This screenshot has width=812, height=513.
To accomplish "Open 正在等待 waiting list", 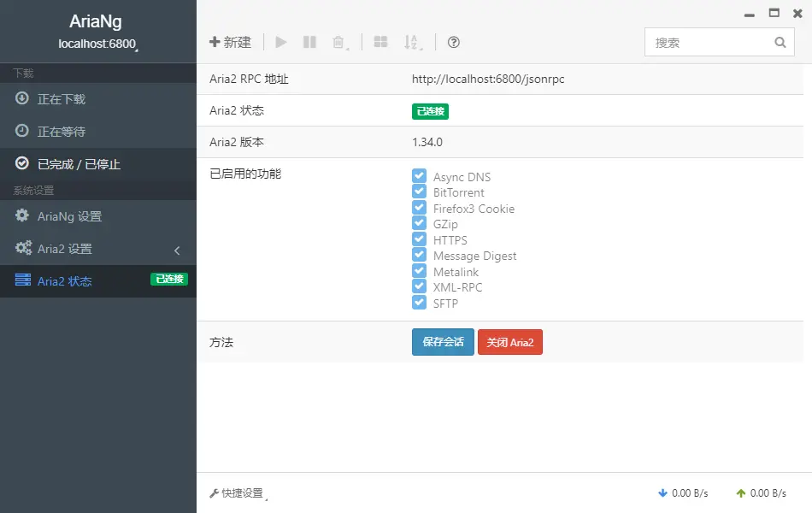I will tap(98, 132).
